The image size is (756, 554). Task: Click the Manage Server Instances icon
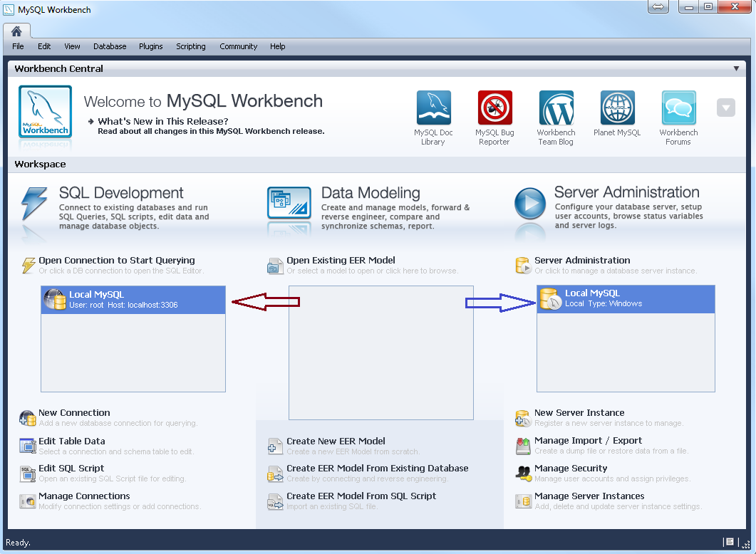[523, 501]
